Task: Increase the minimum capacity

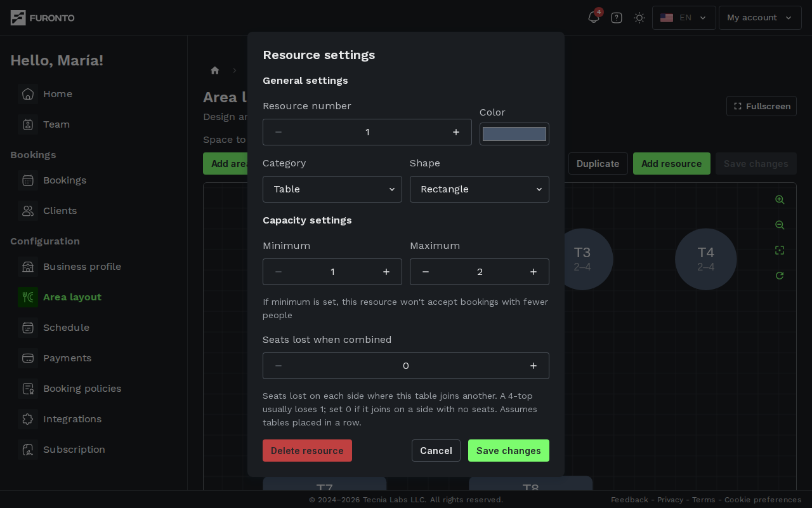Action: point(386,272)
